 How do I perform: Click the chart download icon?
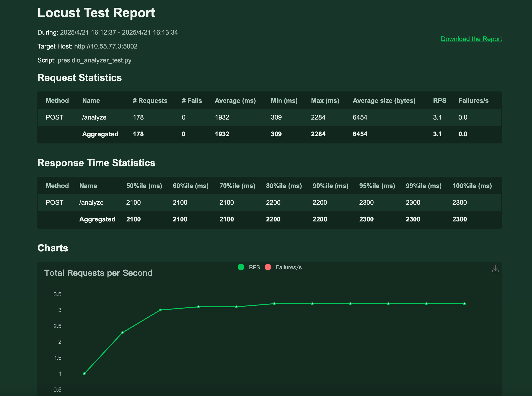[495, 269]
